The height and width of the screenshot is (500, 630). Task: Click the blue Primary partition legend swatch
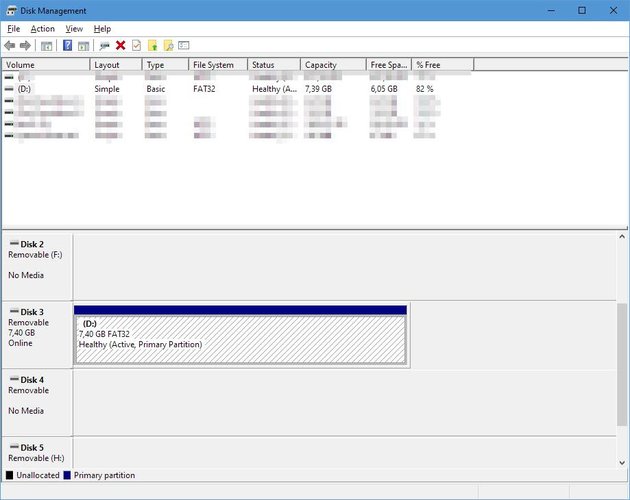tap(67, 475)
